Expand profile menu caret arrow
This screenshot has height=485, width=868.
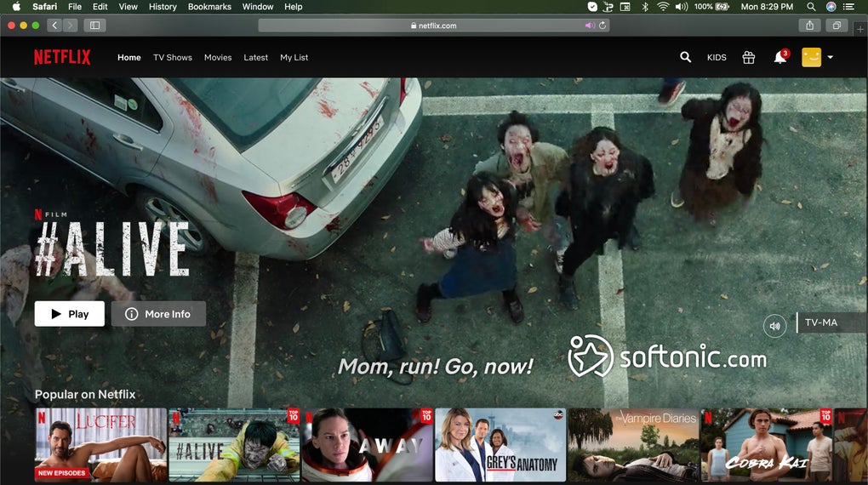(830, 58)
